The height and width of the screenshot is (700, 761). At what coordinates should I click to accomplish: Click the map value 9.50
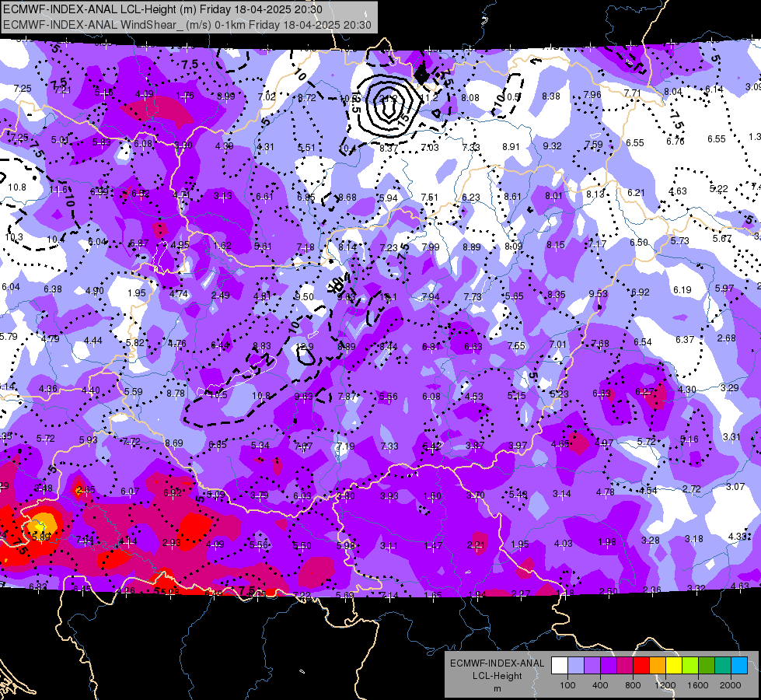point(304,296)
